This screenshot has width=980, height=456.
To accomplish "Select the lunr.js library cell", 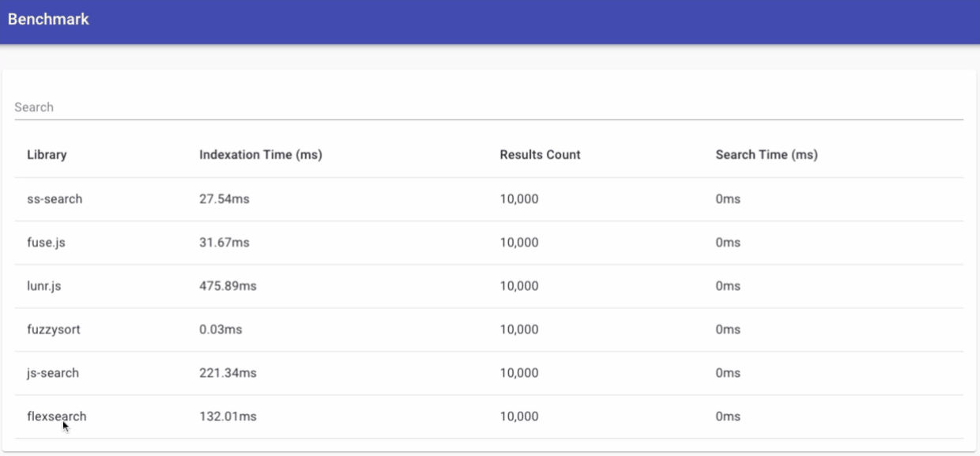I will coord(44,286).
